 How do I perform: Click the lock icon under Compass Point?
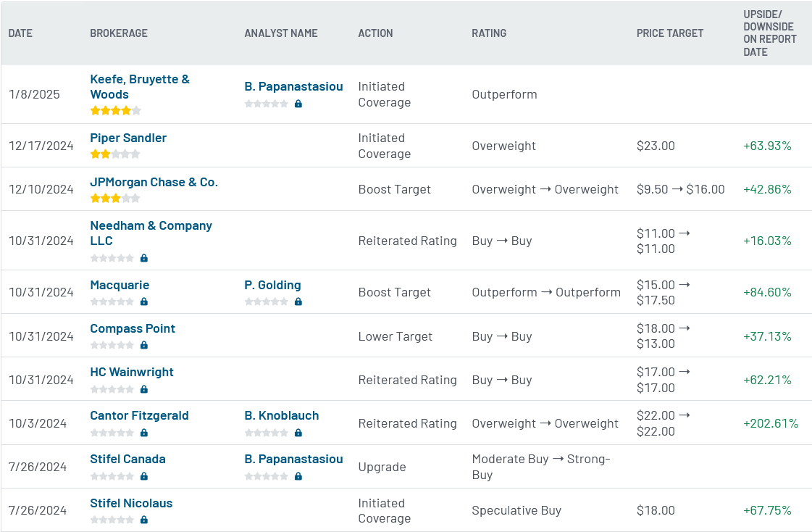(144, 345)
